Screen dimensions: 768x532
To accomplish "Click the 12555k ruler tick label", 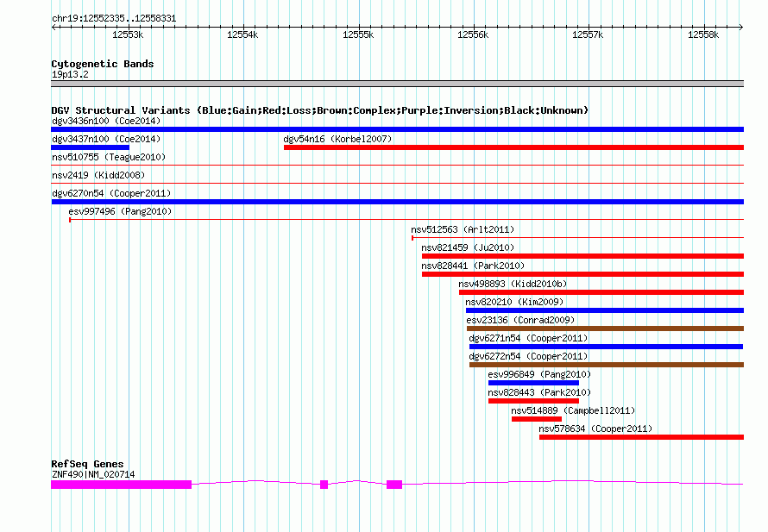I will point(358,34).
